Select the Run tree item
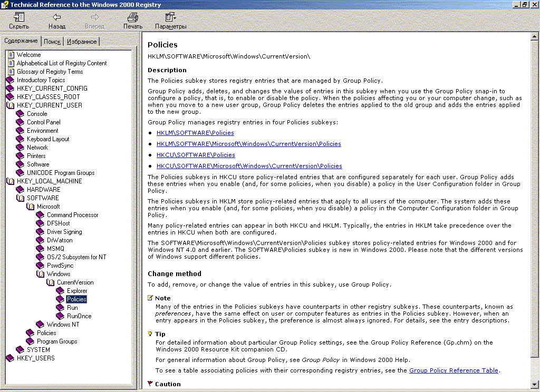 (72, 308)
